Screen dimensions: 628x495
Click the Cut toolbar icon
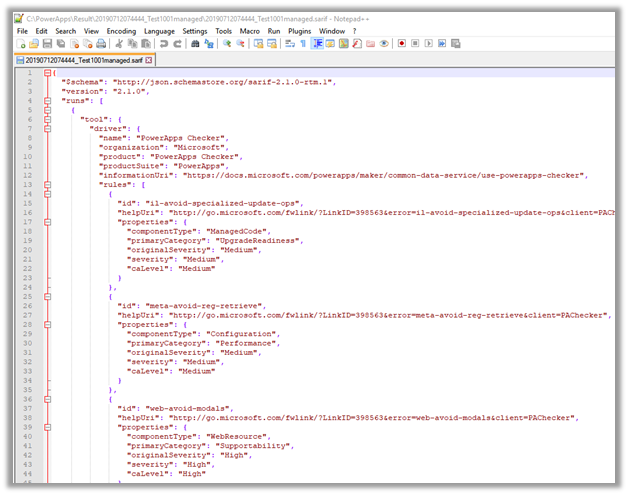click(118, 44)
